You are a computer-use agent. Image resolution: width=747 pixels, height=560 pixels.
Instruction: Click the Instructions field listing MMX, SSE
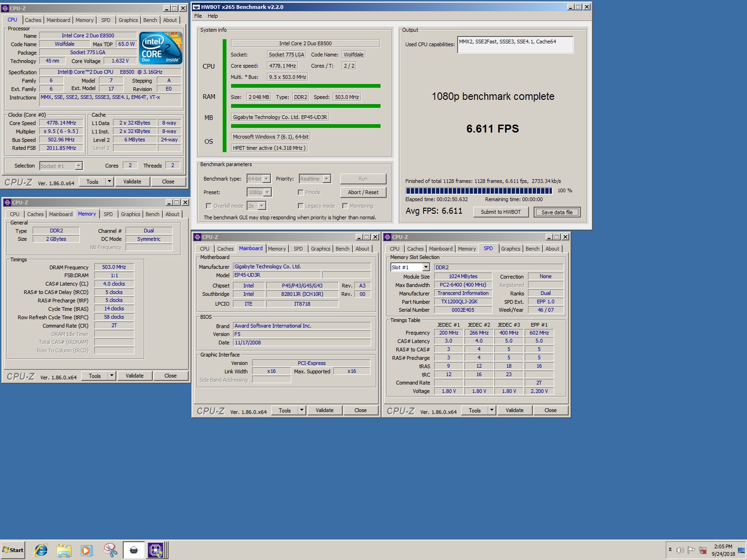coord(110,100)
